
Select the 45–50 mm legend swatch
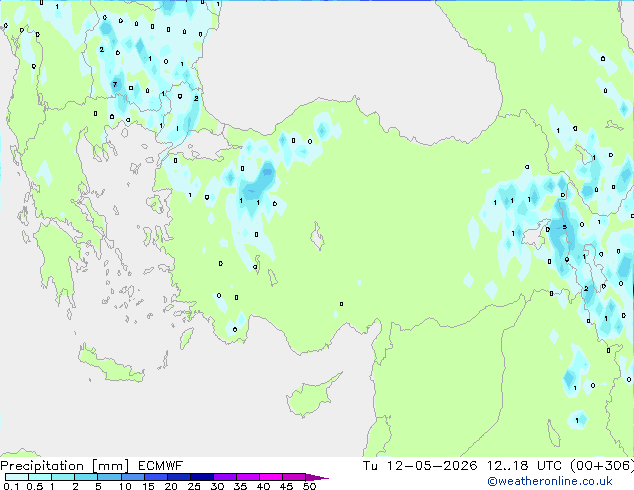coord(294,477)
